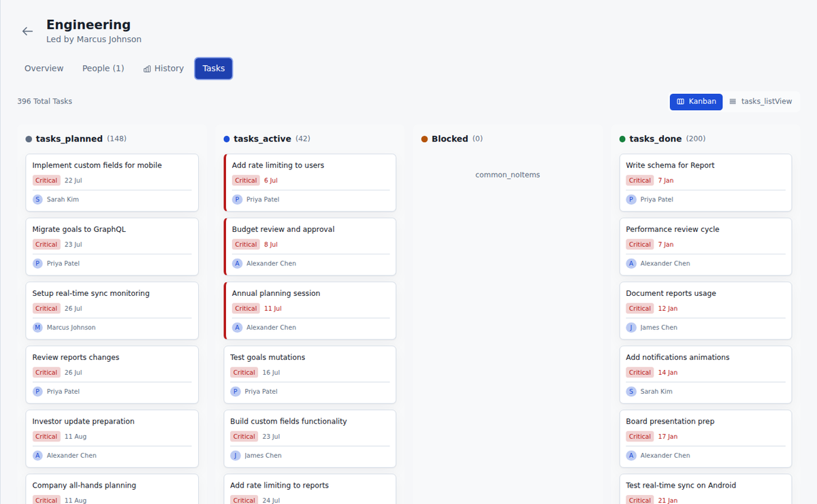Open the Write schema for Report card
Screen dimensions: 817x504
705,183
